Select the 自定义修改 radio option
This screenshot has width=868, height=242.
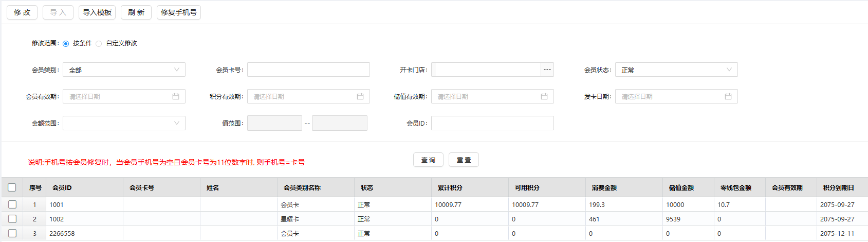pyautogui.click(x=99, y=44)
